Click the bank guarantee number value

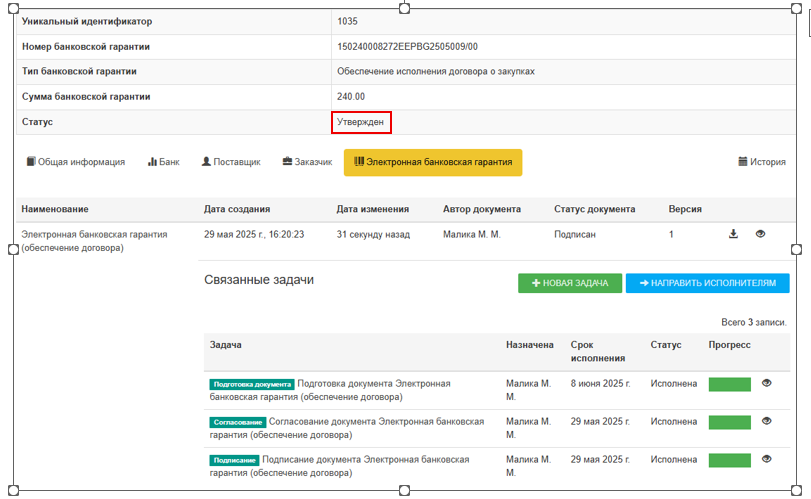click(407, 46)
